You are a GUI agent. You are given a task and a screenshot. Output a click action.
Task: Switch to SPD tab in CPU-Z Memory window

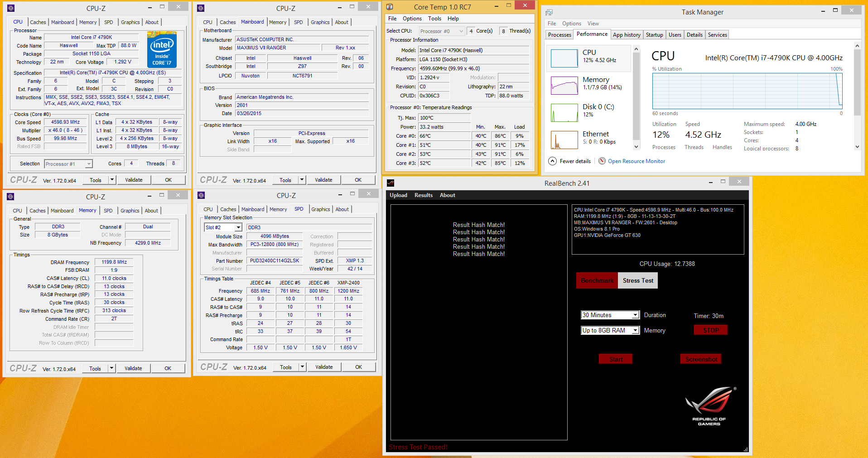pyautogui.click(x=108, y=211)
